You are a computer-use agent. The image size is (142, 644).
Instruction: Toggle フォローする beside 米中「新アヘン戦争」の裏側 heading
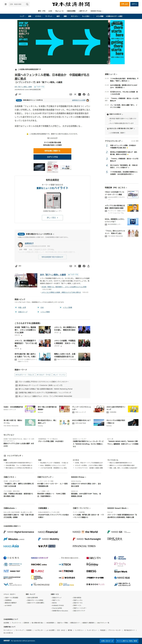coord(73,274)
